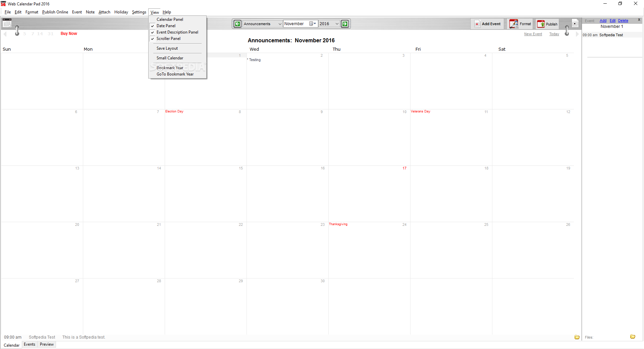644x349 pixels.
Task: Choose Save Layout from View menu
Action: (x=177, y=48)
